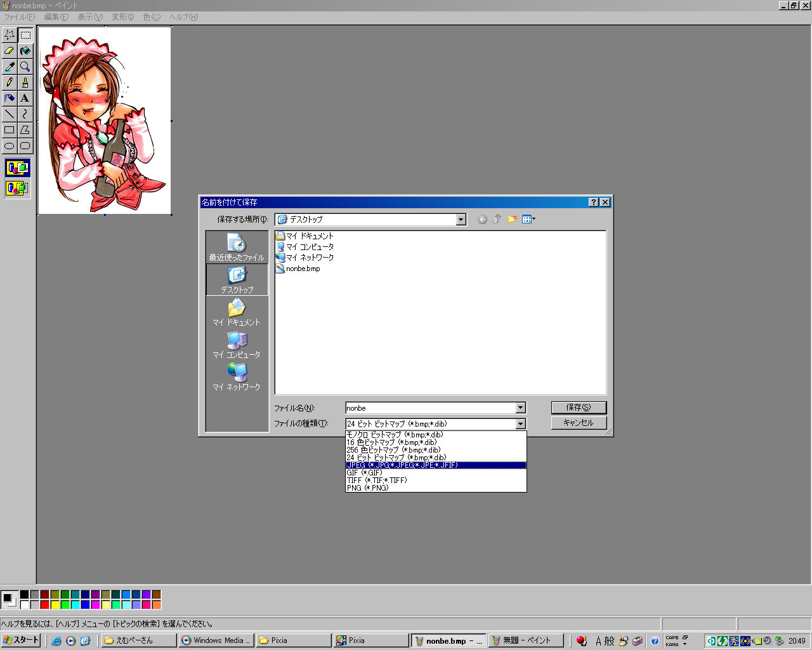Select the Ellipse tool
The image size is (812, 650).
(10, 146)
